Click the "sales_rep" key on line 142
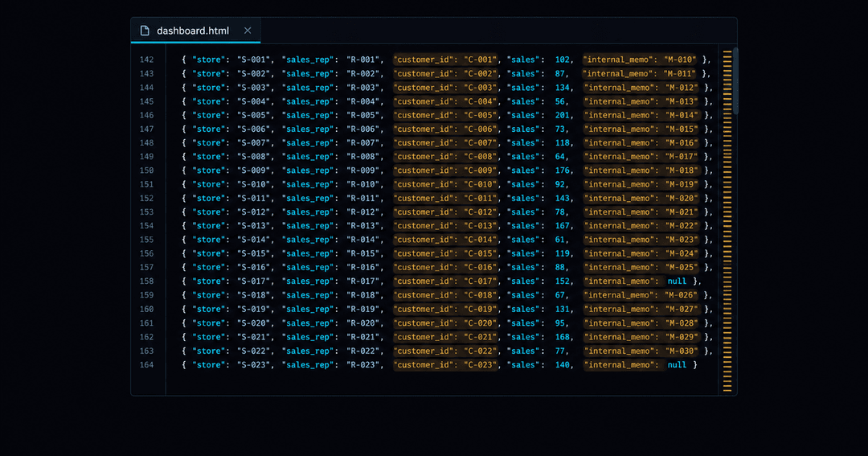868x456 pixels. [308, 60]
